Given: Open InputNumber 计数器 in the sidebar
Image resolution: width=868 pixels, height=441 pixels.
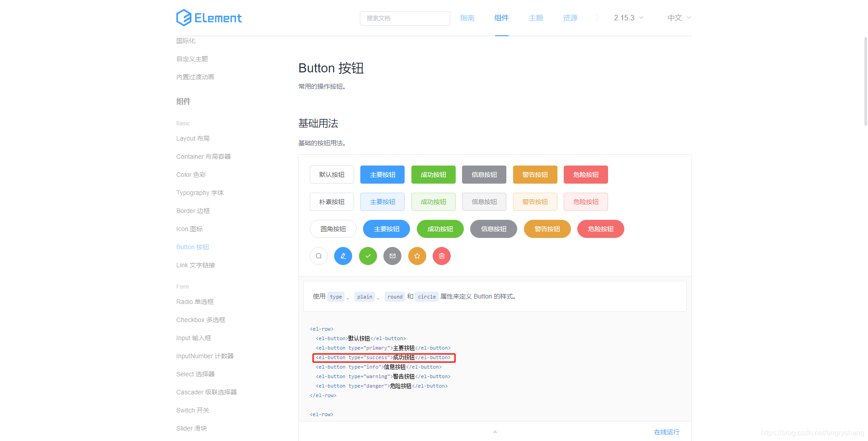Looking at the screenshot, I should 205,356.
